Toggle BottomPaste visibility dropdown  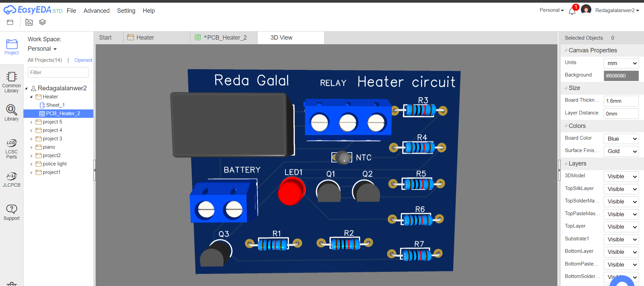tap(621, 265)
